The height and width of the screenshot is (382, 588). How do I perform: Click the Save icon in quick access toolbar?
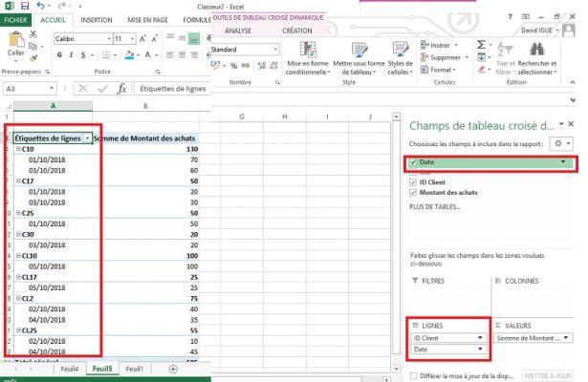pyautogui.click(x=25, y=6)
